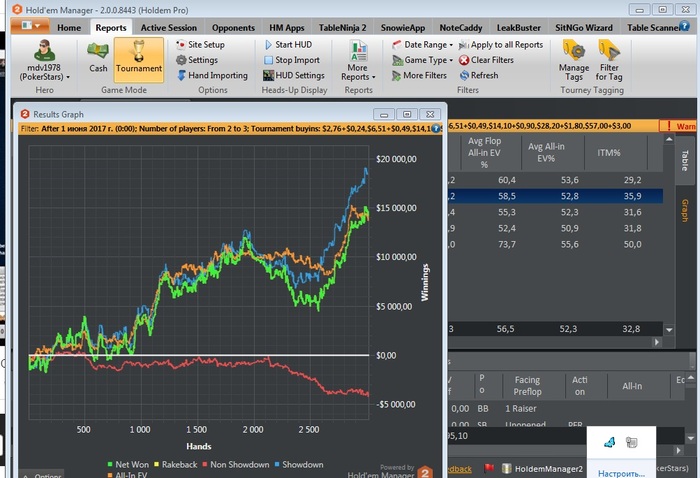Click Start HUD

click(x=288, y=45)
